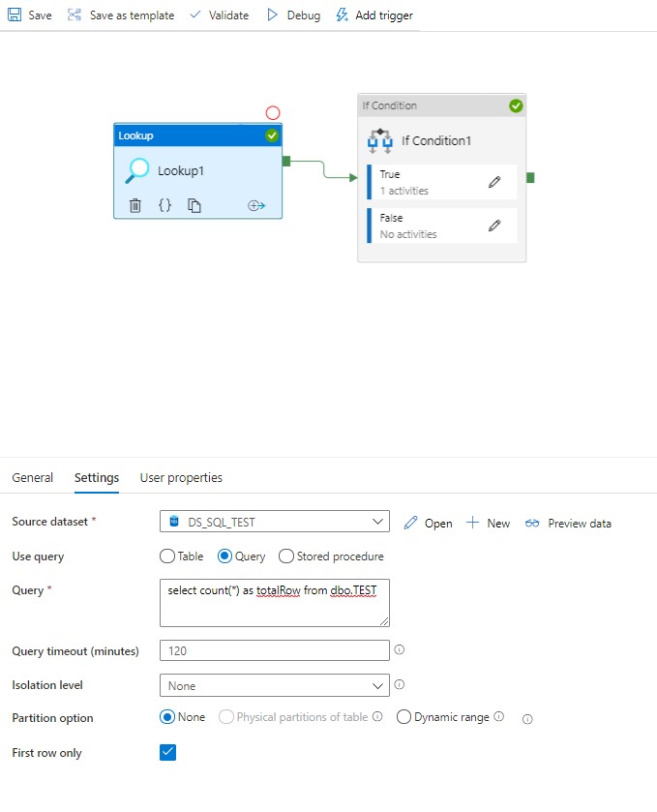Screen dimensions: 657x812
Task: Click the Lookup validation green check
Action: (272, 135)
